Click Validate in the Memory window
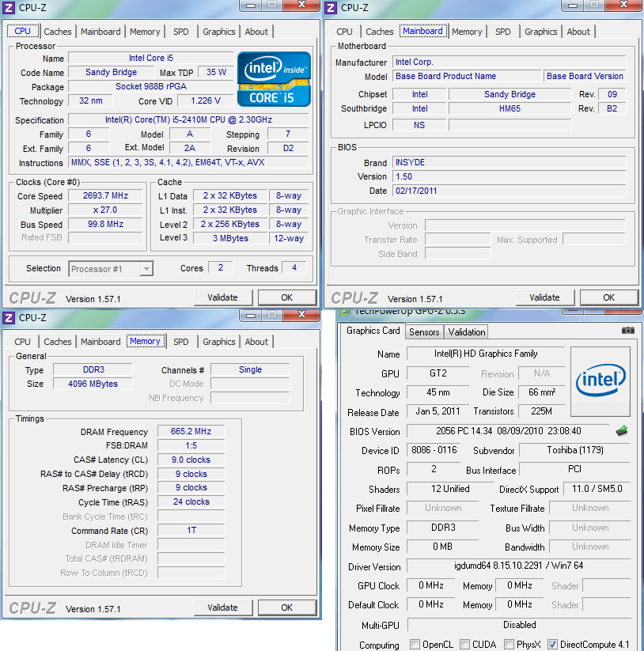The width and height of the screenshot is (644, 651). tap(223, 607)
